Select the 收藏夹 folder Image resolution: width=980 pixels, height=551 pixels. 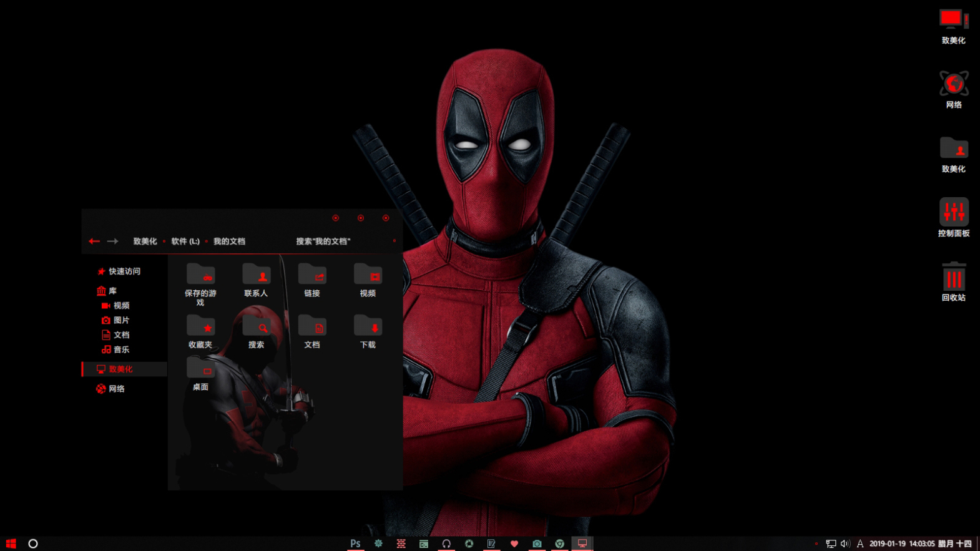tap(200, 331)
